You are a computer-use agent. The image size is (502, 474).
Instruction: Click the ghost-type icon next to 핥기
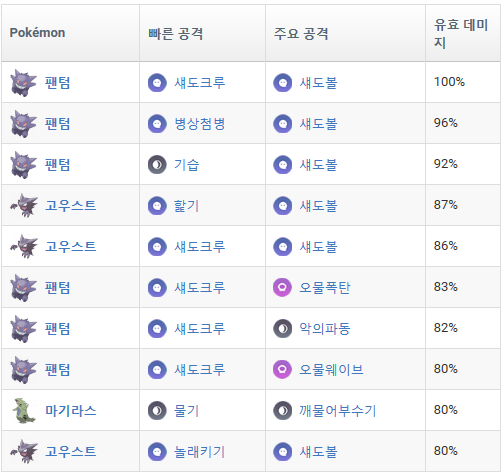[157, 206]
